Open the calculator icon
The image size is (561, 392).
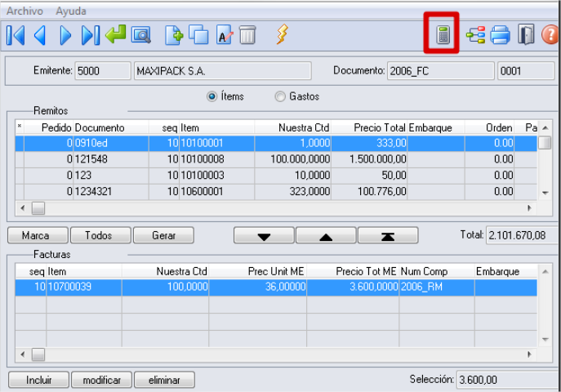pyautogui.click(x=443, y=34)
